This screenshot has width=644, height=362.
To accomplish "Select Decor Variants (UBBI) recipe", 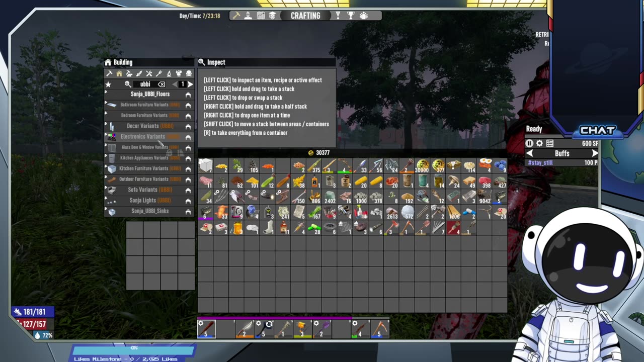I will (149, 126).
